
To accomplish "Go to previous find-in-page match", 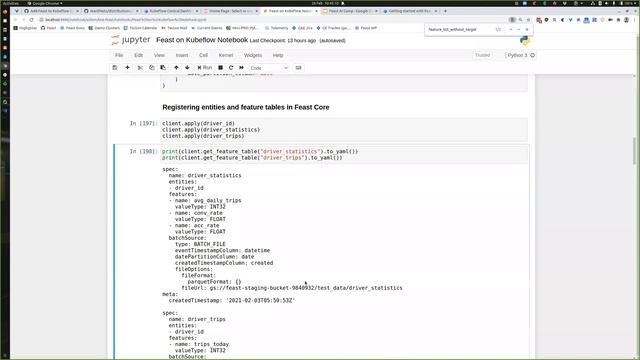I will pyautogui.click(x=511, y=29).
